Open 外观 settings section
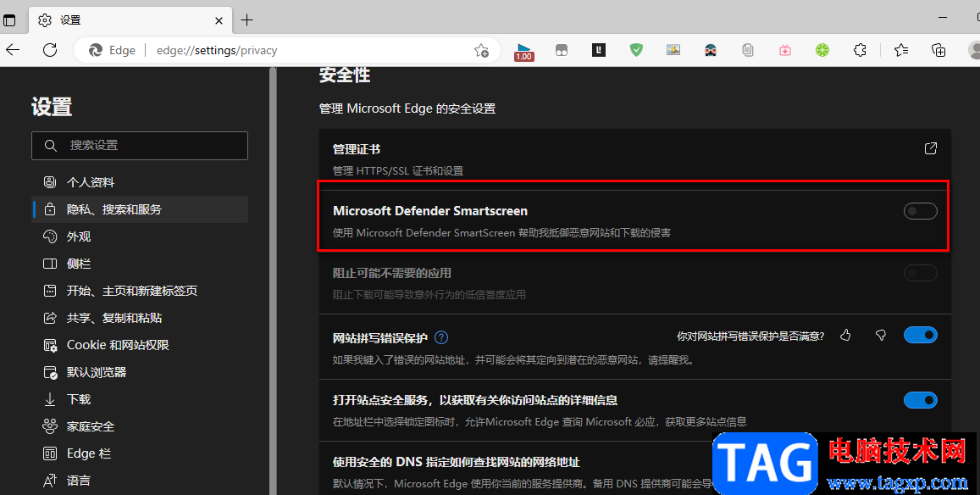980x495 pixels. tap(140, 236)
